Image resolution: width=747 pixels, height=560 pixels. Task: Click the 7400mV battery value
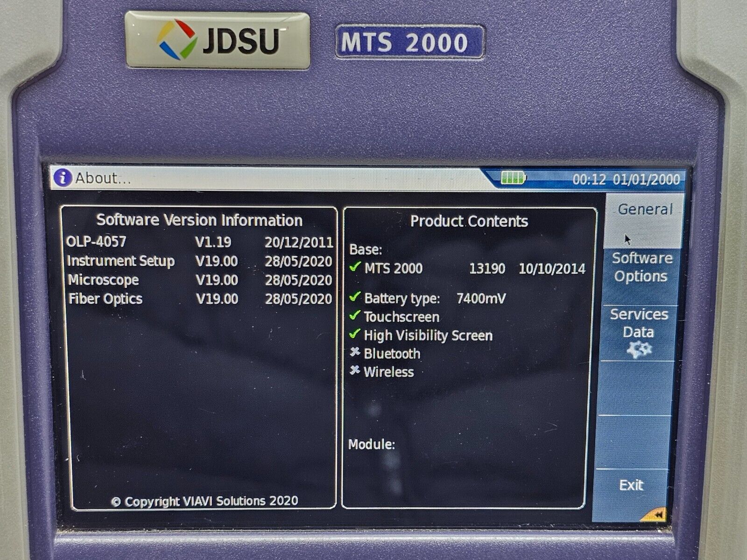(481, 298)
